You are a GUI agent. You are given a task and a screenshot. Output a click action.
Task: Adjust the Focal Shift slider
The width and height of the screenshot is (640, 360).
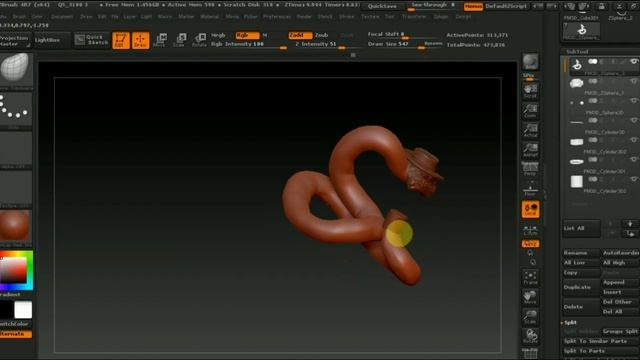pos(404,34)
